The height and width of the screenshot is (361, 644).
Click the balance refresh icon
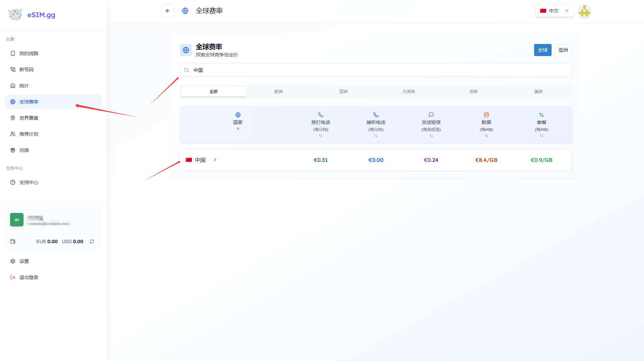92,241
